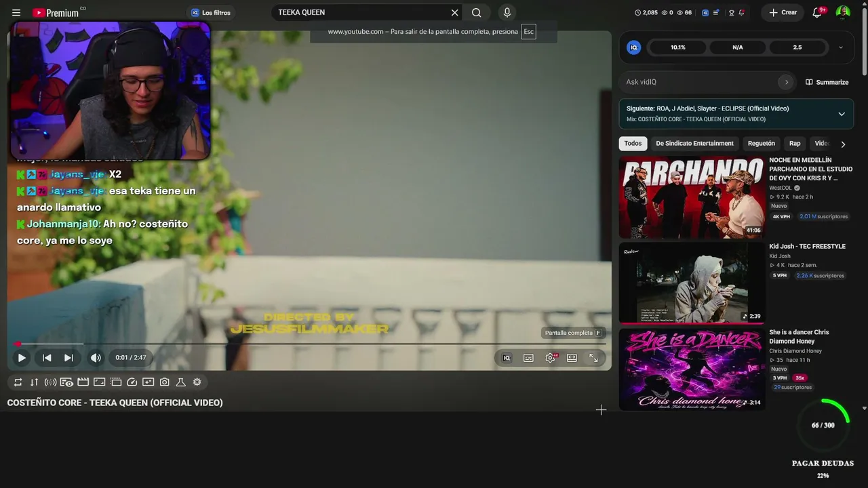Run search with the magnifier button

click(477, 12)
